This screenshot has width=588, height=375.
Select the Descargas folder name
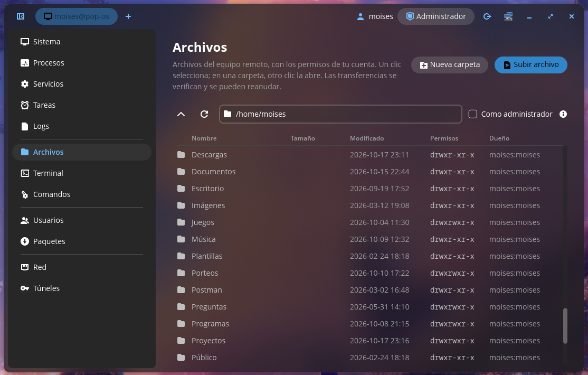point(209,155)
